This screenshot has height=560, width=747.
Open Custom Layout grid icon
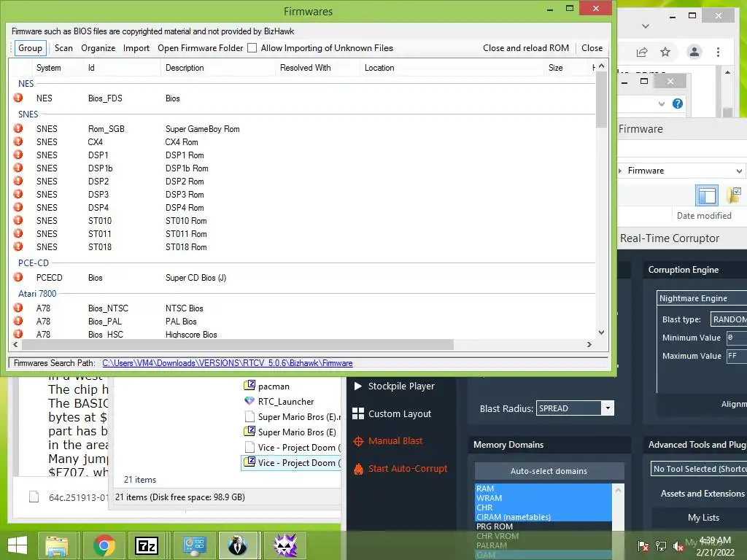pyautogui.click(x=357, y=413)
